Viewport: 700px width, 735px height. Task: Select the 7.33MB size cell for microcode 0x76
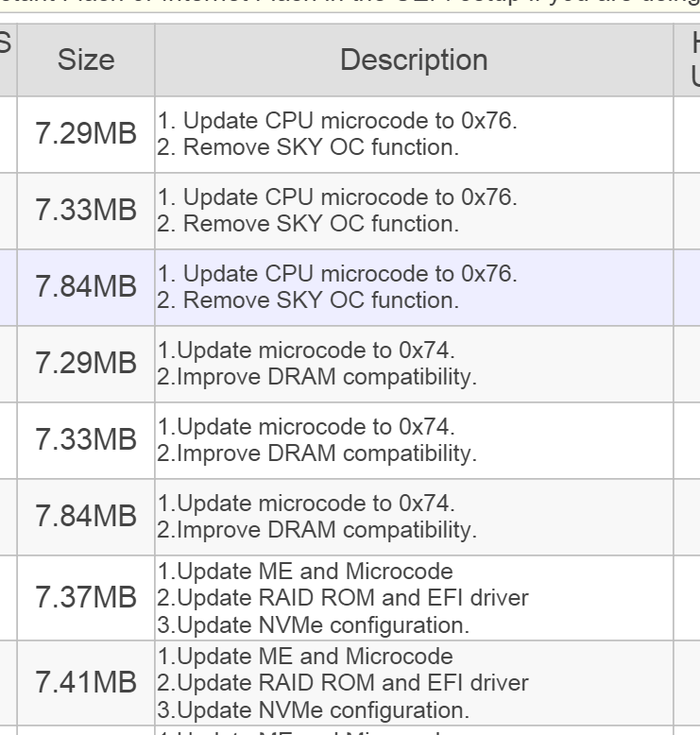[x=86, y=211]
